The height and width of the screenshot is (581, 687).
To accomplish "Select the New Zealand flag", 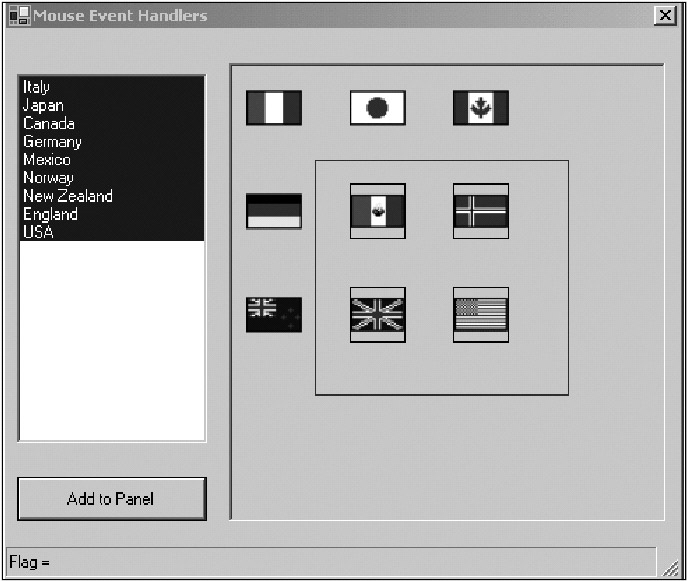I will click(273, 314).
